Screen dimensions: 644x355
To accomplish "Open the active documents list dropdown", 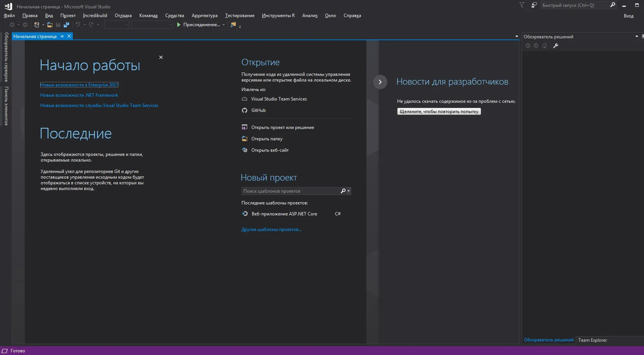I will pyautogui.click(x=516, y=36).
